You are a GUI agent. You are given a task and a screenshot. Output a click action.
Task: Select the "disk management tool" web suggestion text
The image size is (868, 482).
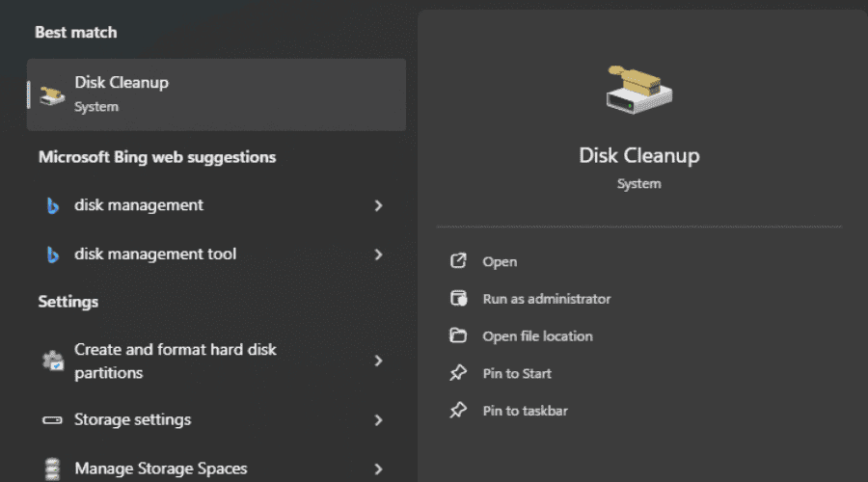[155, 254]
